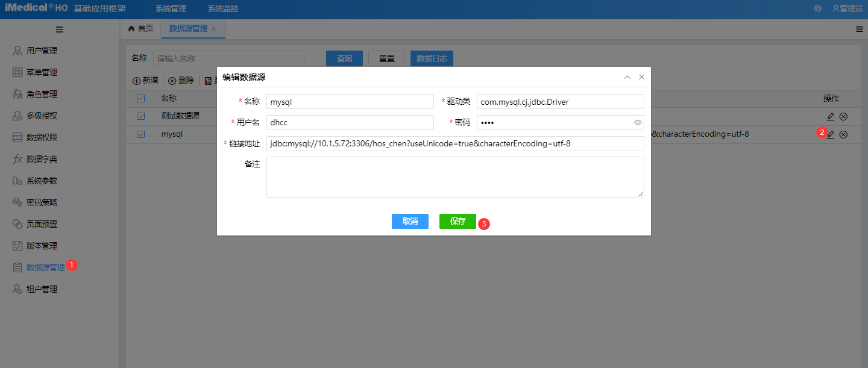
Task: Close the 数据源管理 tab
Action: pyautogui.click(x=214, y=29)
